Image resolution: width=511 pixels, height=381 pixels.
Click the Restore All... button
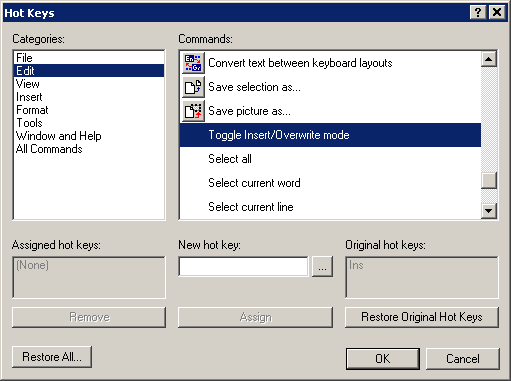click(52, 357)
